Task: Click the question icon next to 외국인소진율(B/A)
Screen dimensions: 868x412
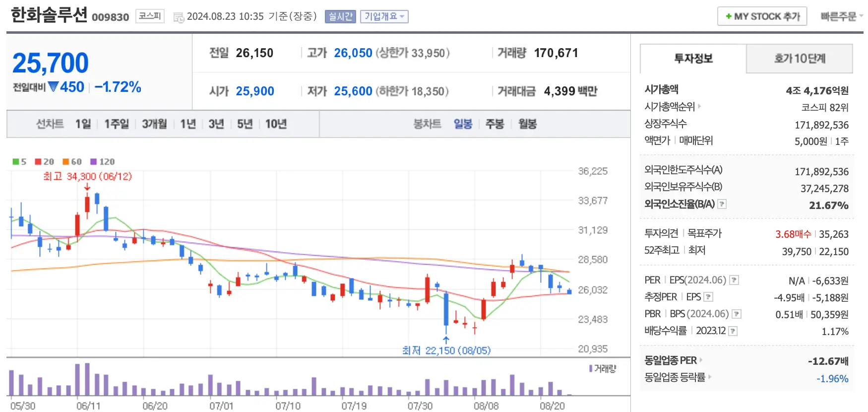Action: pos(722,204)
